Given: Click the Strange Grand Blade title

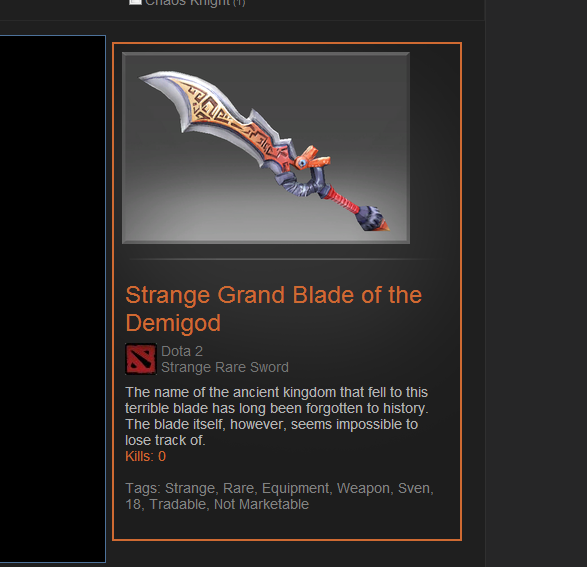Looking at the screenshot, I should point(274,309).
